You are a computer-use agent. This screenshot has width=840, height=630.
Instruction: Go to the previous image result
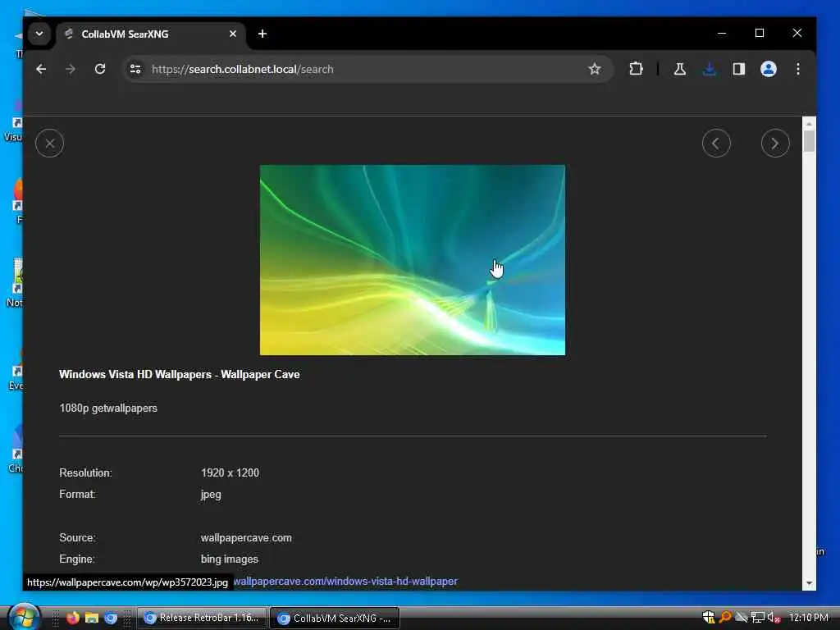pos(716,144)
